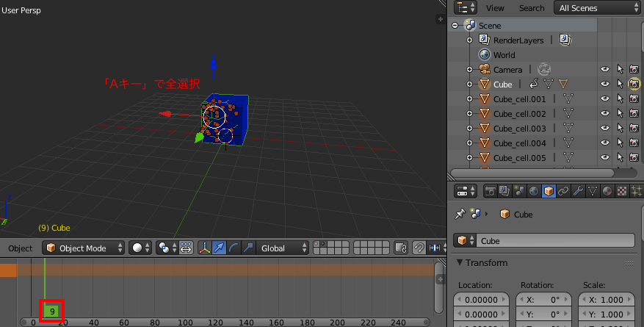Click the scene icon in the properties breadcrumb
Image resolution: width=644 pixels, height=327 pixels.
click(476, 214)
